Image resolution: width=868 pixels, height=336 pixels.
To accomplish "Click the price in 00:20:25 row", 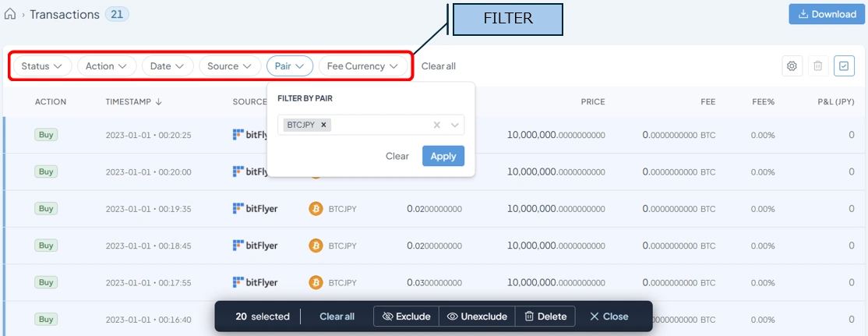I will point(556,135).
